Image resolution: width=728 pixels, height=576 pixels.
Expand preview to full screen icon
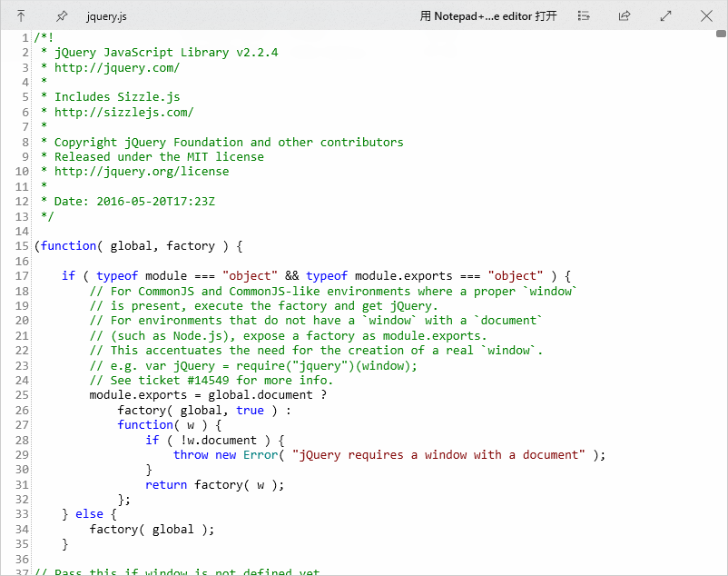point(665,16)
